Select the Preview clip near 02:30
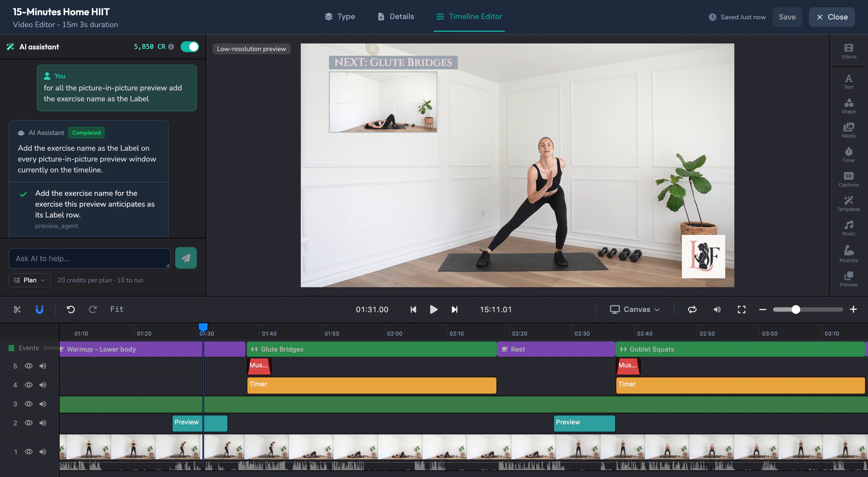This screenshot has height=477, width=868. tap(584, 423)
